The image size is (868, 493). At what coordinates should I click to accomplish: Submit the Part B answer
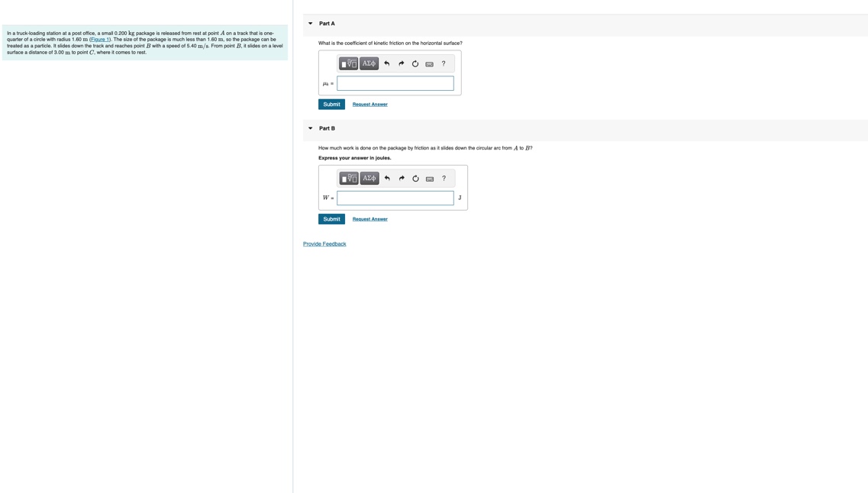[x=331, y=219]
